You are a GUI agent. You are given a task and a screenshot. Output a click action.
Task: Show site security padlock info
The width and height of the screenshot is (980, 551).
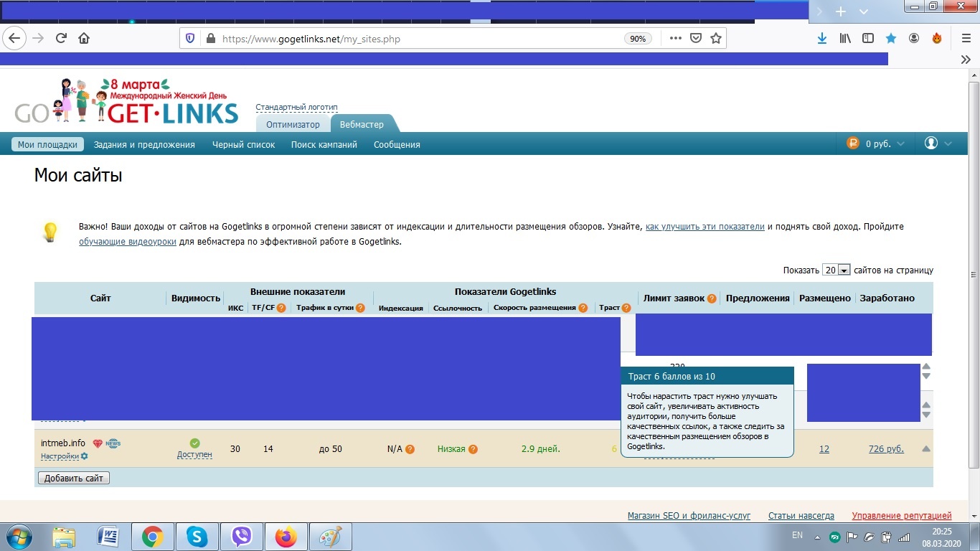coord(210,39)
